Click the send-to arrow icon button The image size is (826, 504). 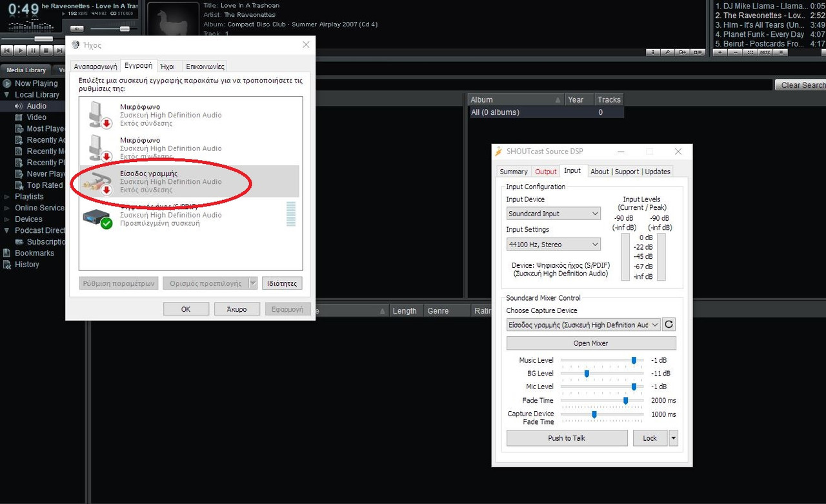point(683,52)
